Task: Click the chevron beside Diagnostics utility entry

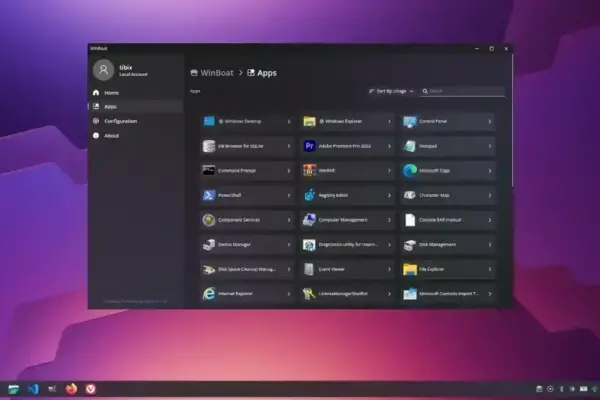Action: [390, 245]
